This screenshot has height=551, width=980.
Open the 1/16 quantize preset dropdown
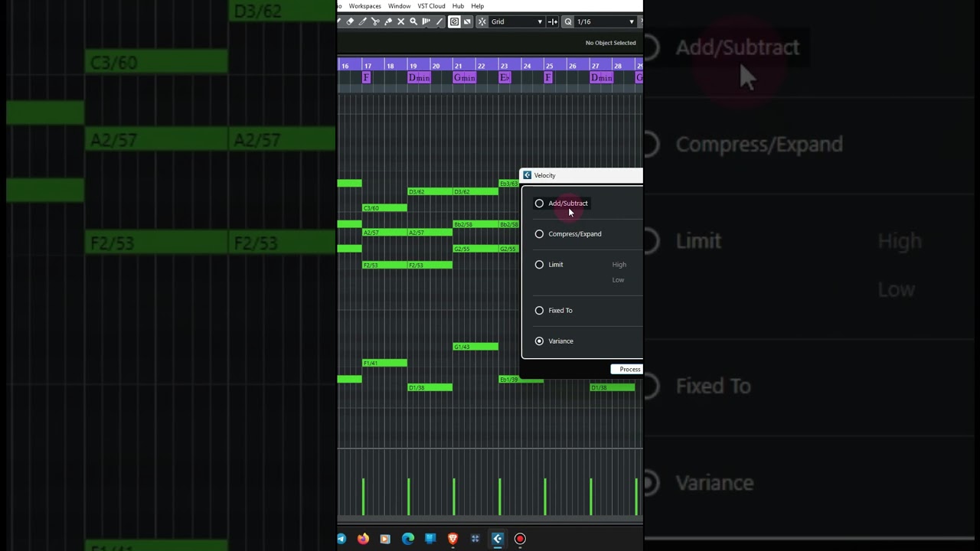(x=606, y=21)
